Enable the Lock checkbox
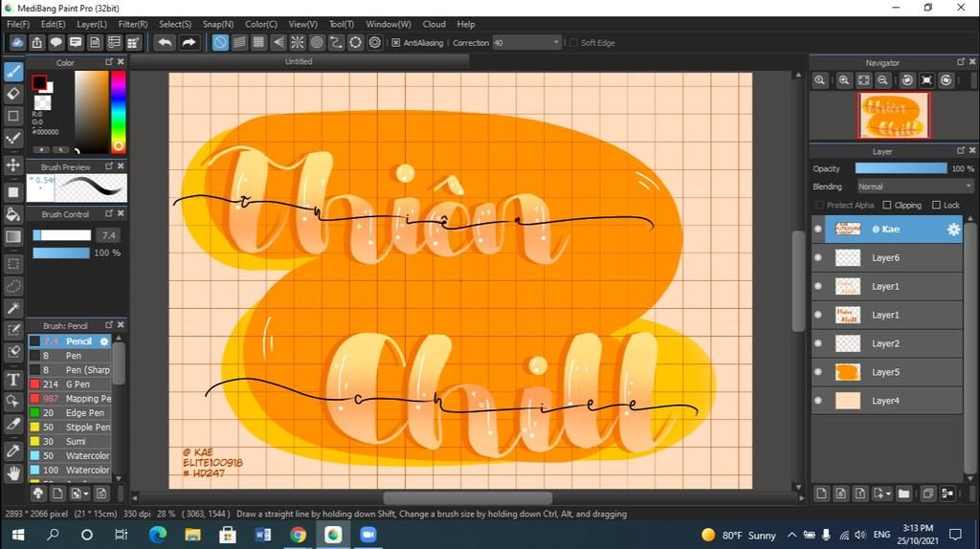The image size is (980, 549). [x=936, y=205]
